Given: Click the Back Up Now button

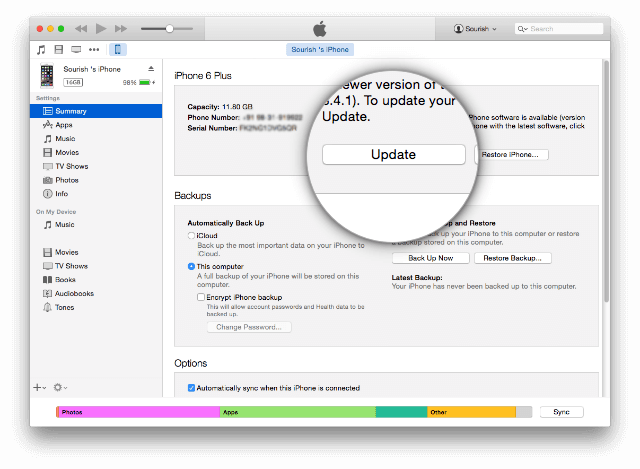Looking at the screenshot, I should [431, 258].
